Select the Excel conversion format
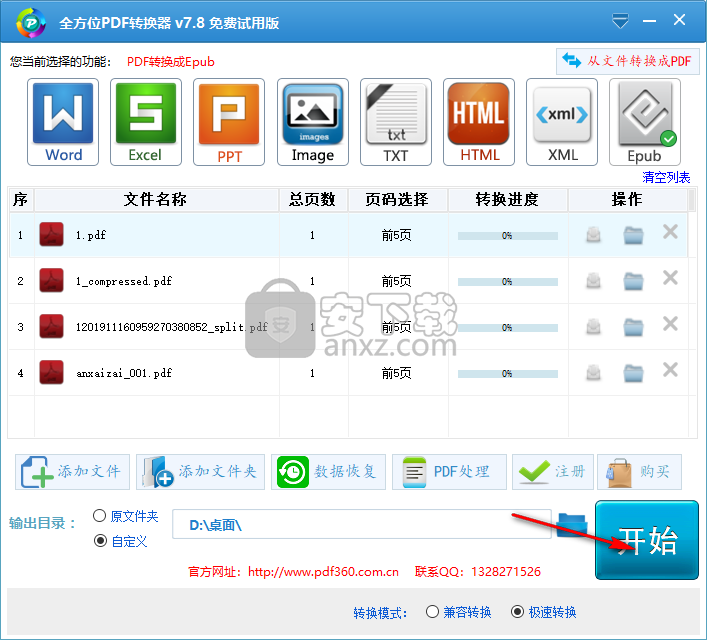Screen dimensions: 707x640 pos(146,122)
